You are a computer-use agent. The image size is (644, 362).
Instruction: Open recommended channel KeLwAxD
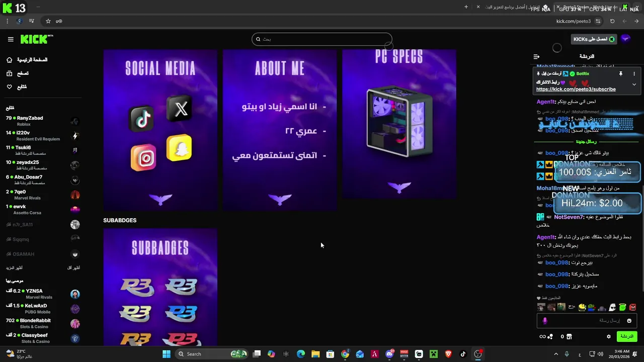click(x=42, y=309)
